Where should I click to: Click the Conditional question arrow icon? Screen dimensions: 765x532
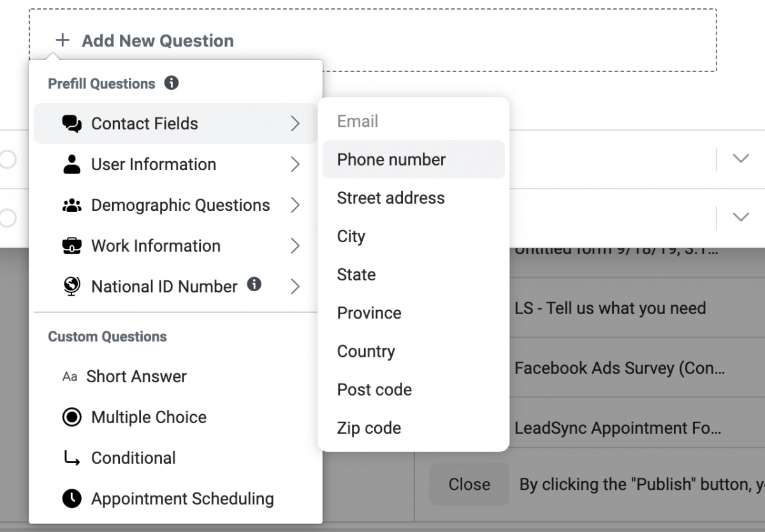[x=70, y=458]
